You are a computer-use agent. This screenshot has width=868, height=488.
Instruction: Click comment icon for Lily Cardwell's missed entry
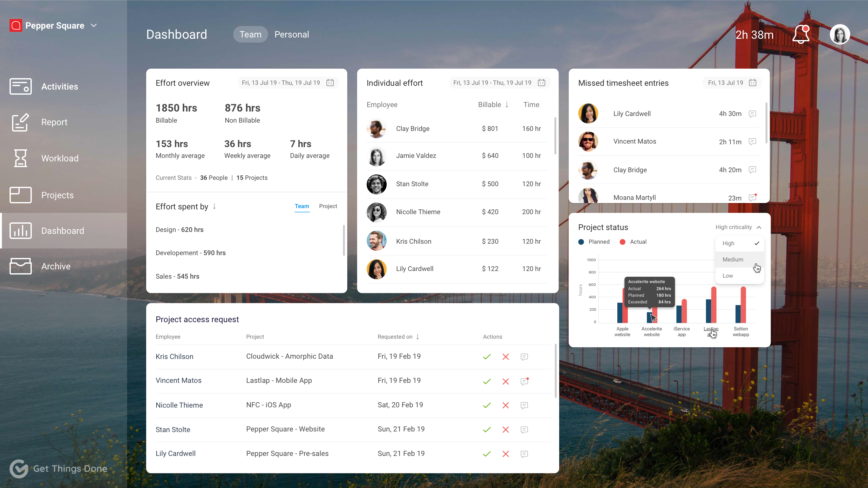pos(752,114)
